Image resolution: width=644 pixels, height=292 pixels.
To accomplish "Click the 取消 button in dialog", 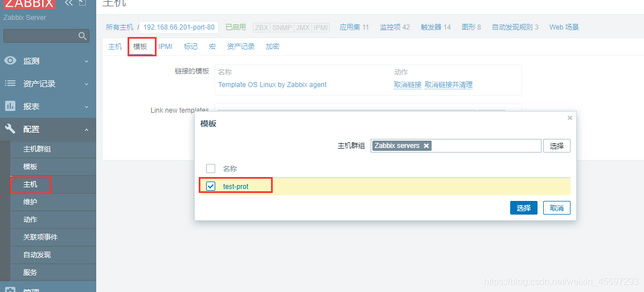I will click(x=556, y=208).
